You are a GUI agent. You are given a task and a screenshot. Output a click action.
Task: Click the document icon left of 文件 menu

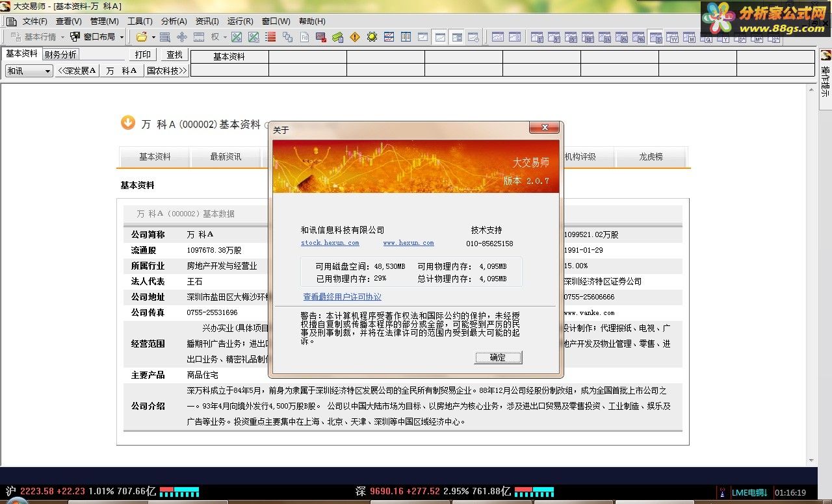[x=11, y=21]
